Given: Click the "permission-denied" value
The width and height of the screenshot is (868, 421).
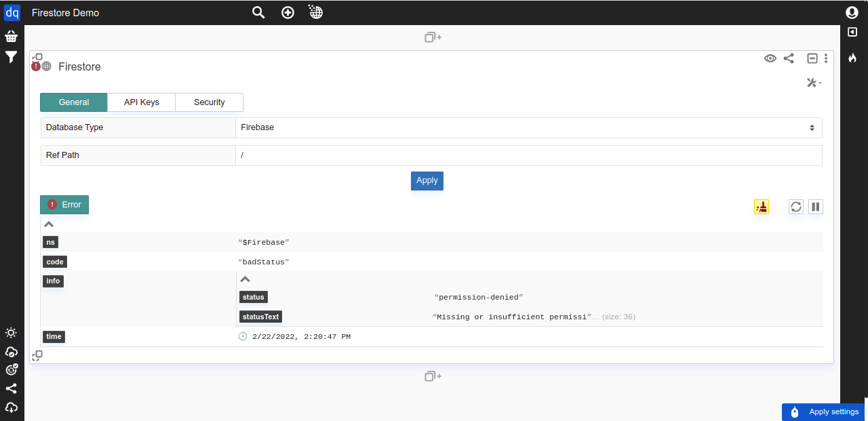Looking at the screenshot, I should pos(479,298).
